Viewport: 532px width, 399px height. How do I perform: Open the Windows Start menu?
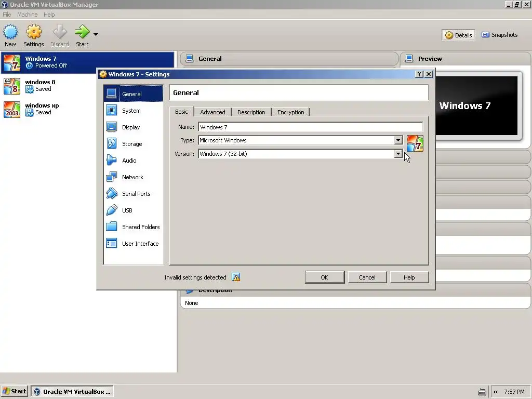coord(15,392)
